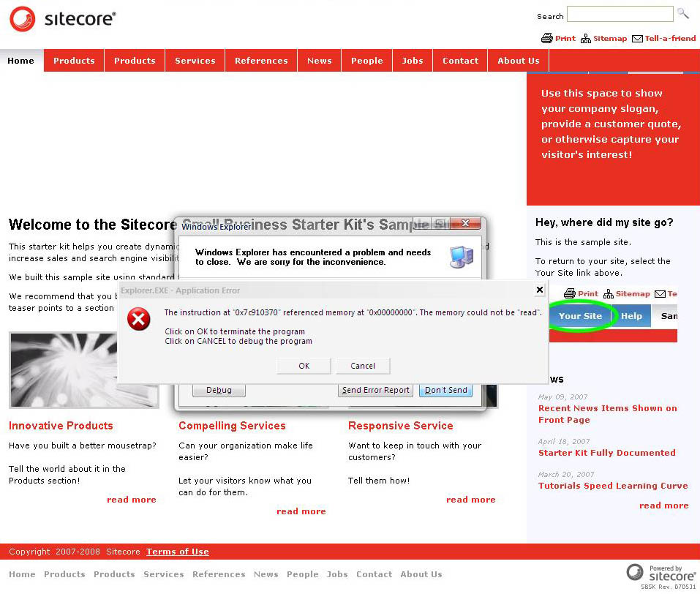This screenshot has width=700, height=594.
Task: Open the About Us menu item
Action: (x=519, y=61)
